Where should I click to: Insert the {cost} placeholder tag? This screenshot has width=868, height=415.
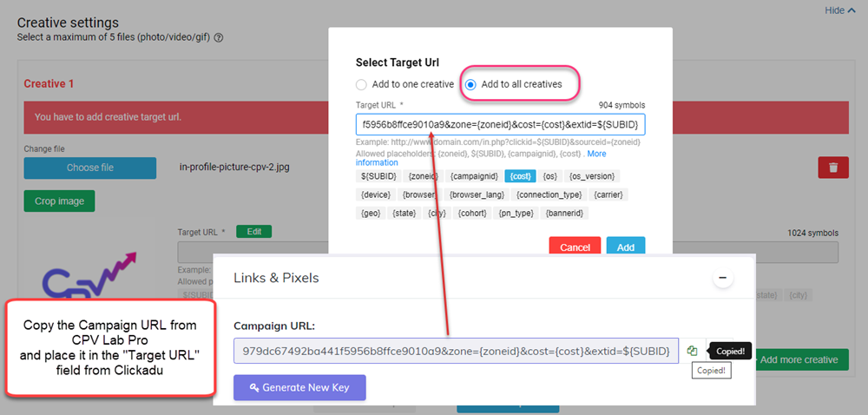pyautogui.click(x=520, y=176)
